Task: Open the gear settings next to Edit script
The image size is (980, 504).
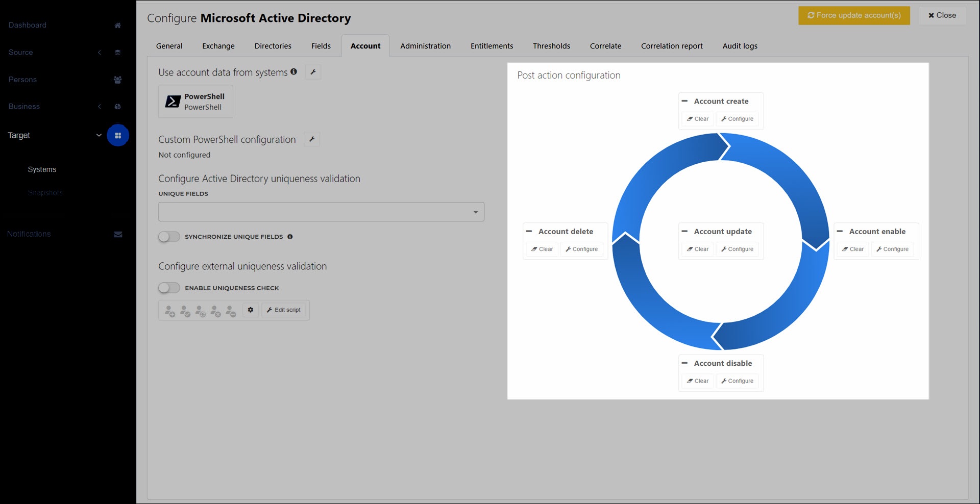Action: (x=251, y=310)
